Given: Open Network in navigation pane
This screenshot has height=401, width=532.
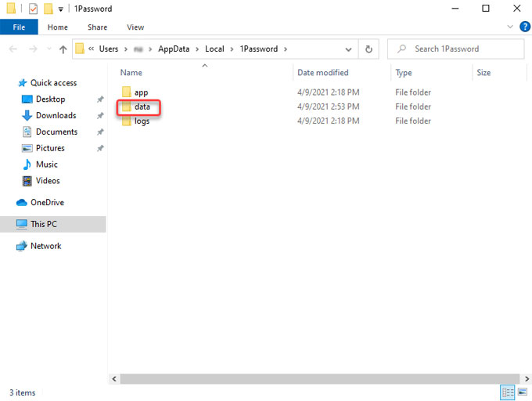Looking at the screenshot, I should (46, 246).
